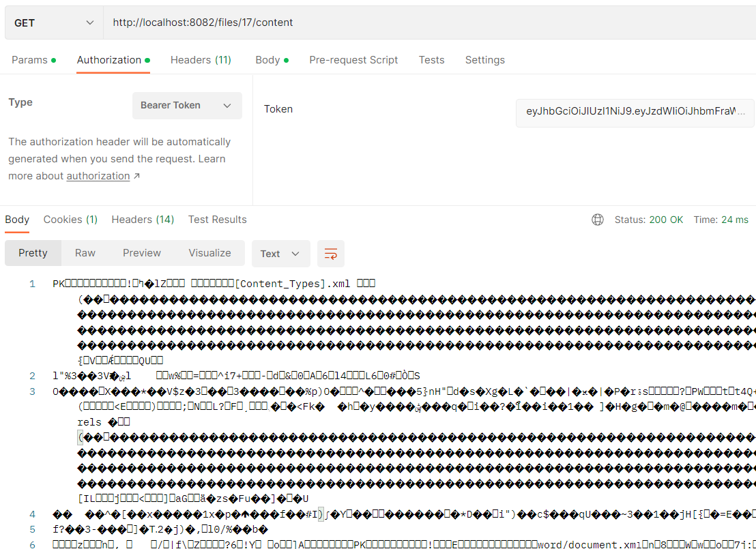Image resolution: width=756 pixels, height=549 pixels.
Task: Click the authorization documentation link
Action: click(x=98, y=175)
